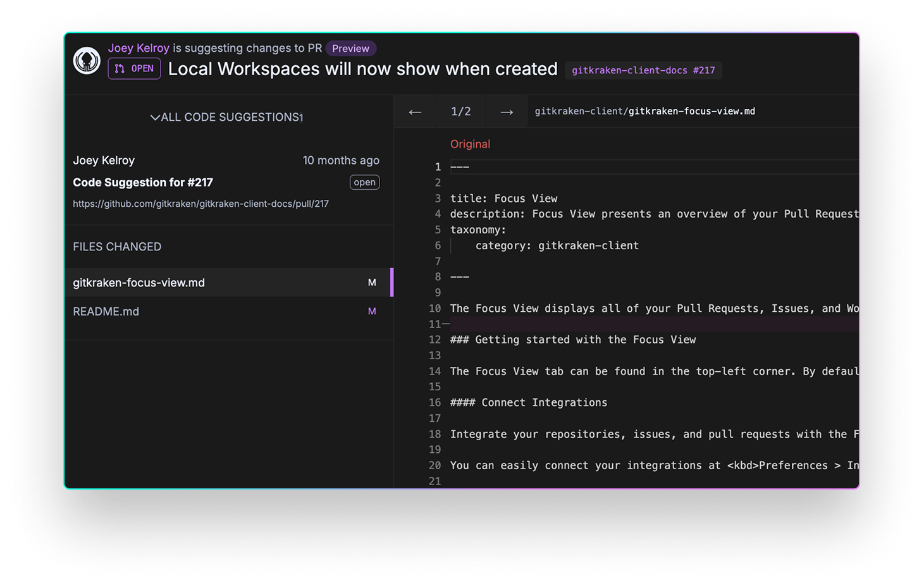Screen dimensions: 924x585
Task: Click the gitkraken-client-docs #217 repository badge
Action: tap(643, 70)
